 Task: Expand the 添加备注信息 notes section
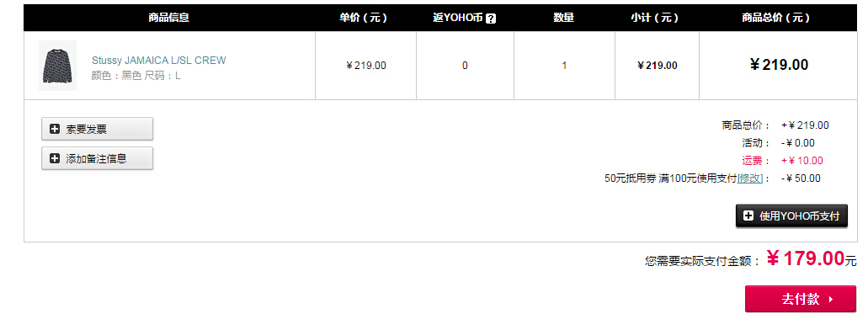[97, 158]
